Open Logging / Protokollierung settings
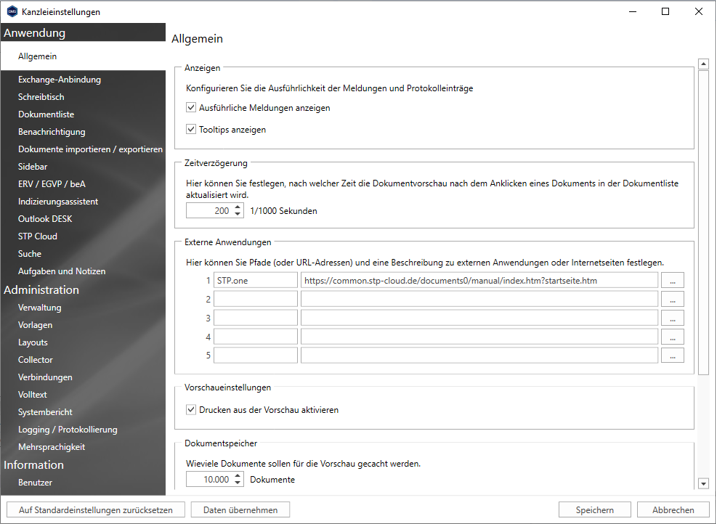Image resolution: width=716 pixels, height=525 pixels. [x=68, y=430]
